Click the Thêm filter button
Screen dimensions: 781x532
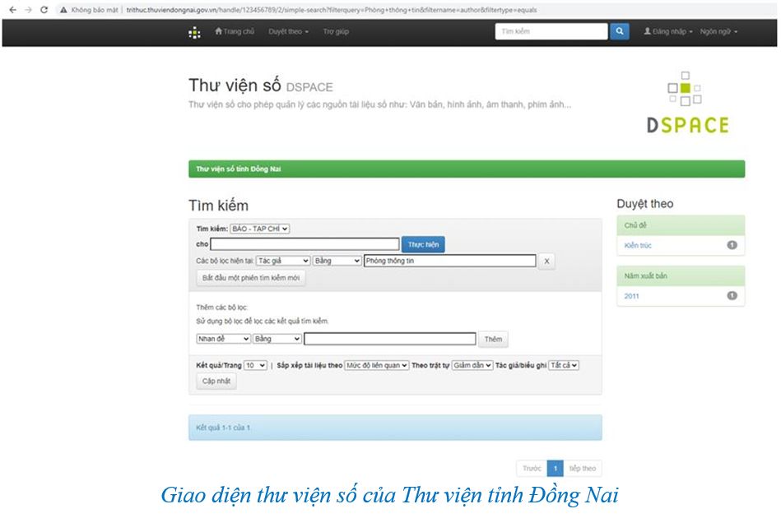click(493, 339)
